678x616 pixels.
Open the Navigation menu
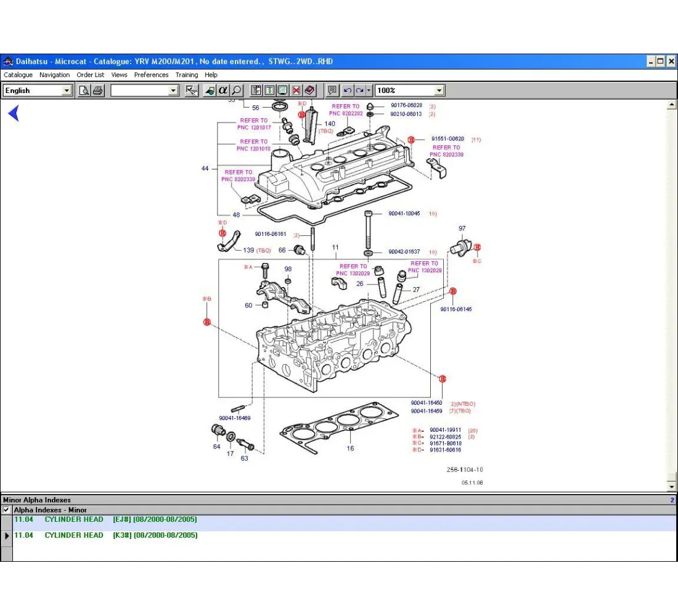pyautogui.click(x=54, y=75)
